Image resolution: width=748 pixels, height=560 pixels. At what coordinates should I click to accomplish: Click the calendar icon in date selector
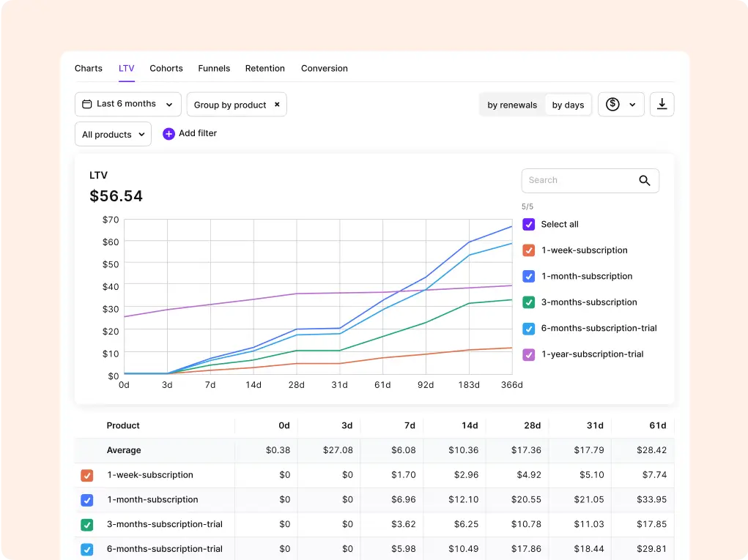(x=87, y=104)
